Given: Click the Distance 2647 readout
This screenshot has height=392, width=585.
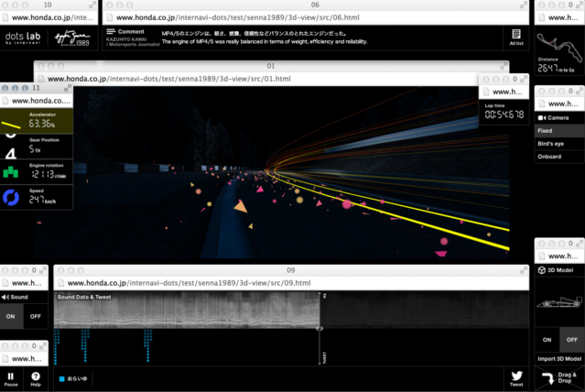Looking at the screenshot, I should pyautogui.click(x=556, y=68).
